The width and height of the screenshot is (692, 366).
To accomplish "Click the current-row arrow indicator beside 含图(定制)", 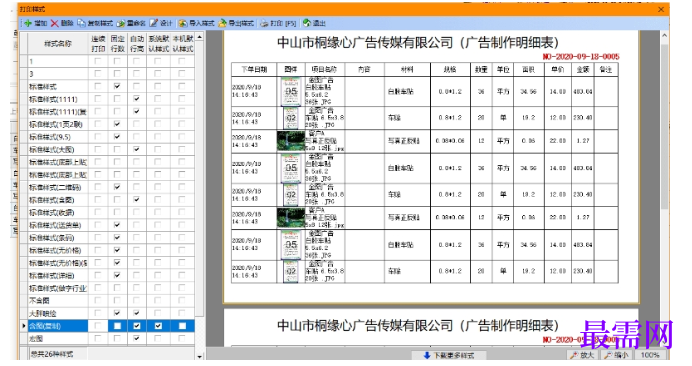I will tap(24, 326).
